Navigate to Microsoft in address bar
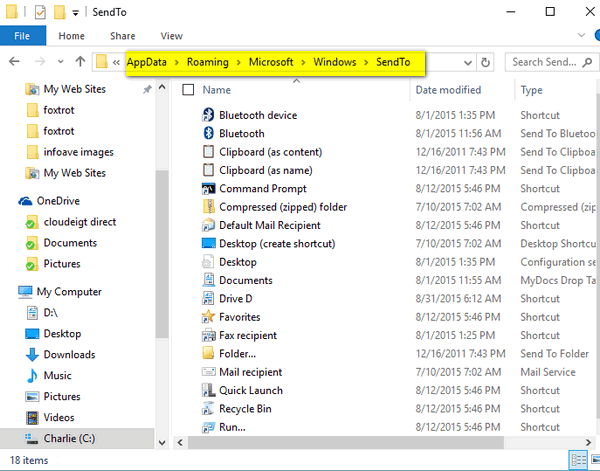The width and height of the screenshot is (600, 471). point(271,62)
